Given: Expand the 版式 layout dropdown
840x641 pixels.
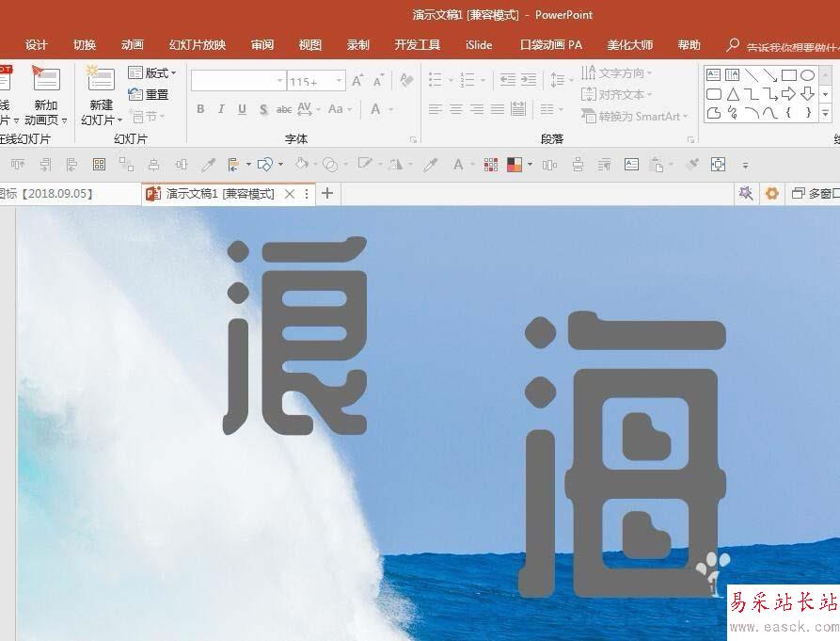Looking at the screenshot, I should tap(152, 72).
